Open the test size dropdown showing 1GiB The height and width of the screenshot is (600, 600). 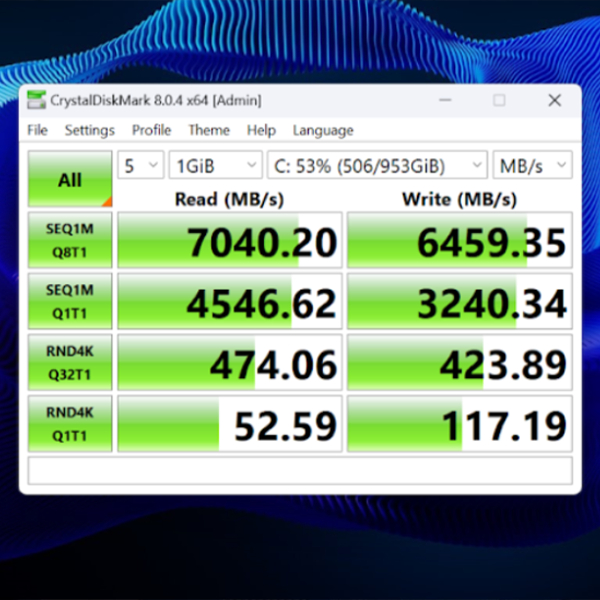pyautogui.click(x=216, y=165)
